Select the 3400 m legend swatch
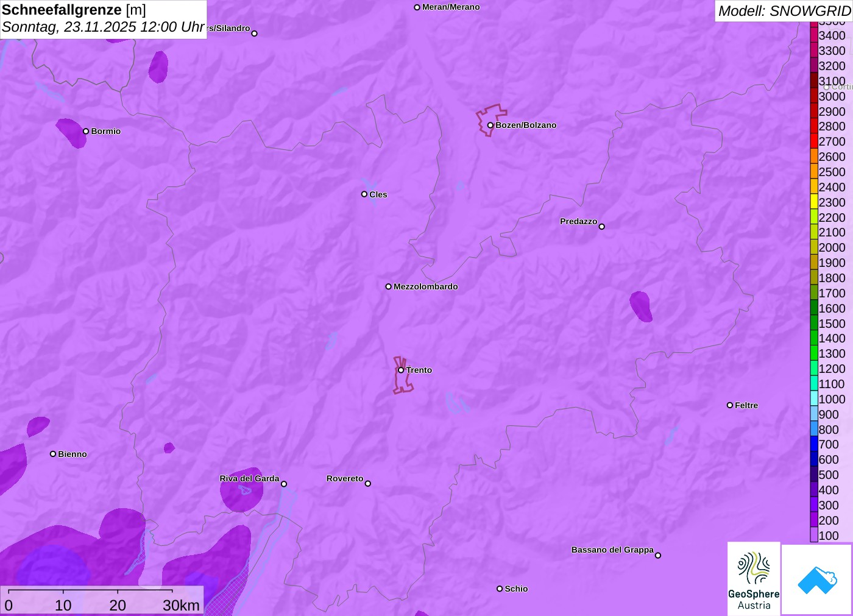The width and height of the screenshot is (853, 616). point(814,35)
